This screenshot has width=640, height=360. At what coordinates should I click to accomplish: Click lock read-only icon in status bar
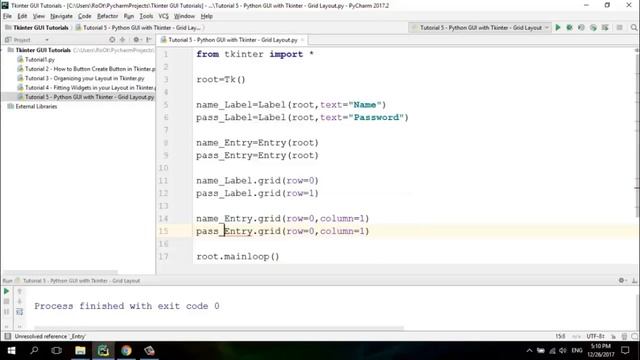[x=613, y=336]
